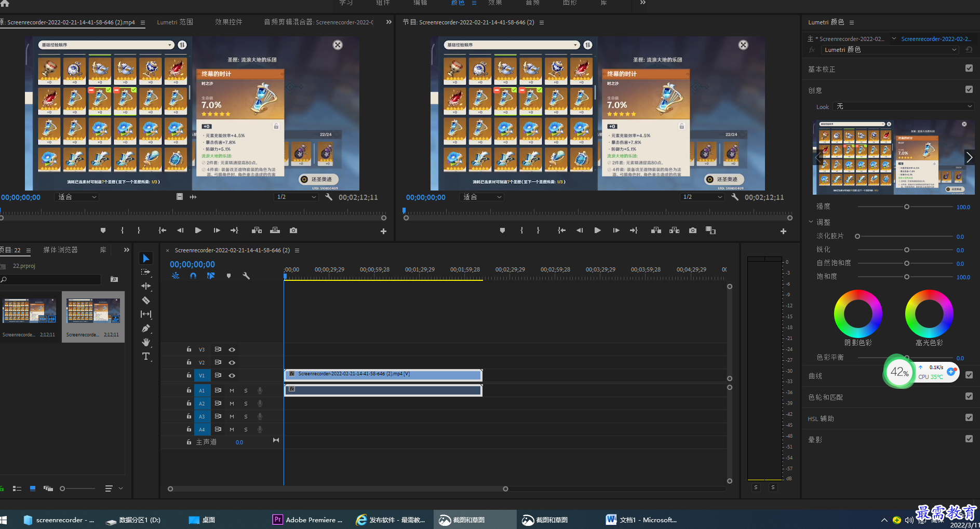Disable the Vignette section checkbox
Viewport: 980px width, 529px height.
[969, 439]
